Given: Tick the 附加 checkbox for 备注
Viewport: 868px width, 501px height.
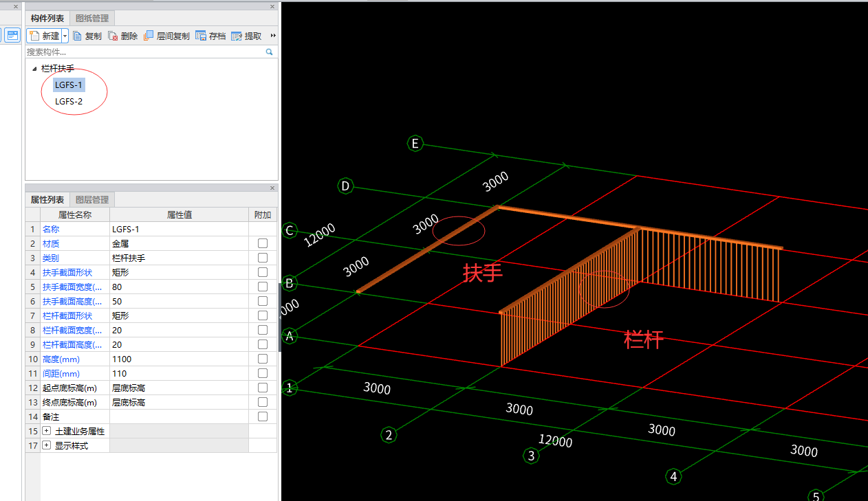Looking at the screenshot, I should coord(263,416).
